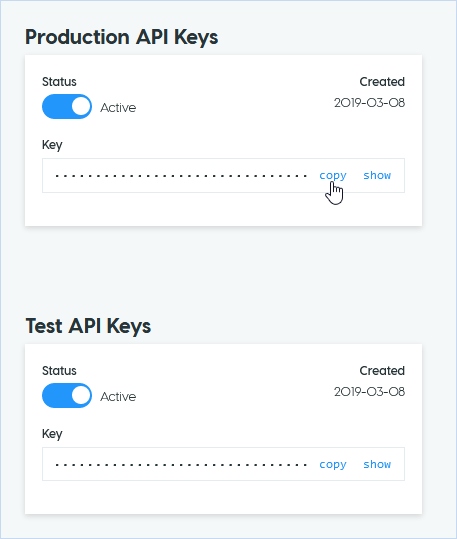
Task: Click the Test key created date 2019-03-08
Action: click(370, 392)
